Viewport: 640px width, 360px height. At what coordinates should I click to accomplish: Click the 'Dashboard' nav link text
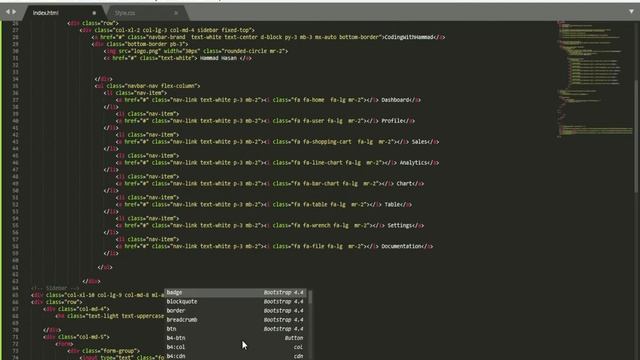click(x=396, y=100)
